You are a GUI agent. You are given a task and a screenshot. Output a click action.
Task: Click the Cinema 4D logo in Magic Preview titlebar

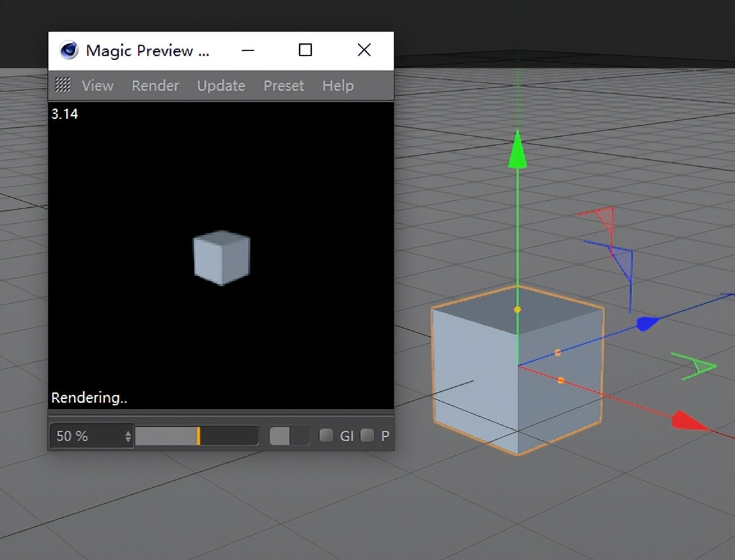pos(66,50)
